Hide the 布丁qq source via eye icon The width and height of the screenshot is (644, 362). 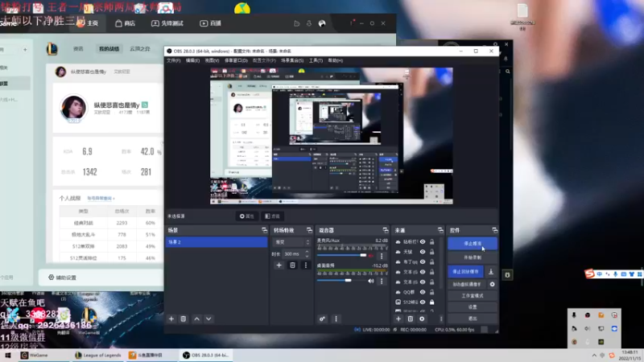click(423, 262)
